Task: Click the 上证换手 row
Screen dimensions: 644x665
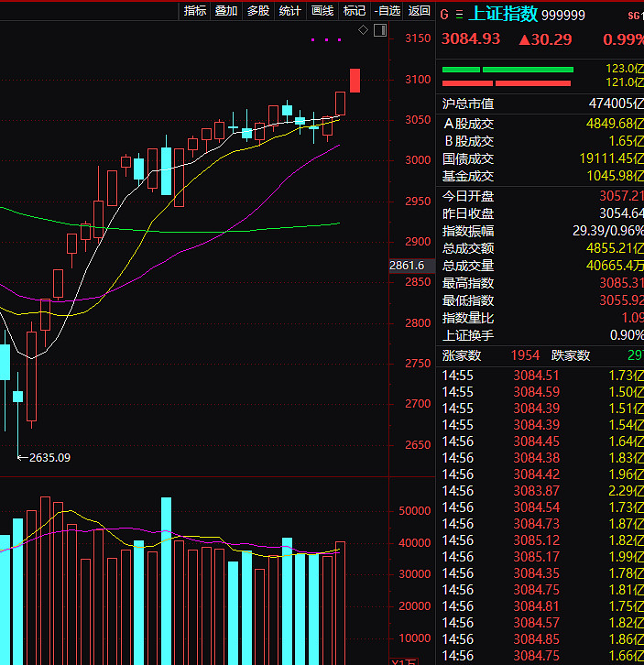Action: pos(542,335)
